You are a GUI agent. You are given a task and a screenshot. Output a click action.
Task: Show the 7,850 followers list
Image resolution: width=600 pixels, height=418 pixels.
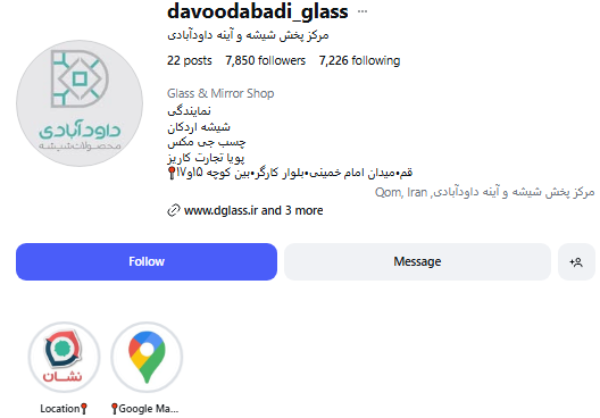pos(265,60)
